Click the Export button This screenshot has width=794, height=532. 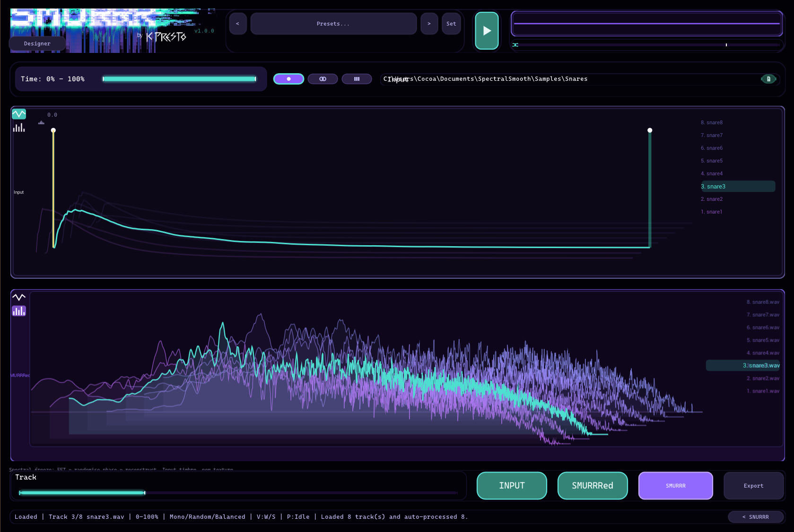coord(753,486)
